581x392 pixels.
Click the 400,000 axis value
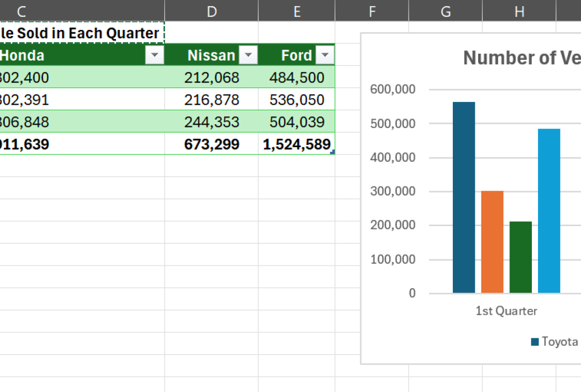[x=392, y=157]
